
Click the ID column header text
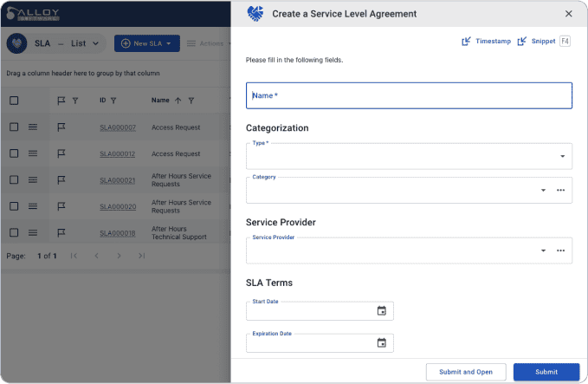point(103,101)
